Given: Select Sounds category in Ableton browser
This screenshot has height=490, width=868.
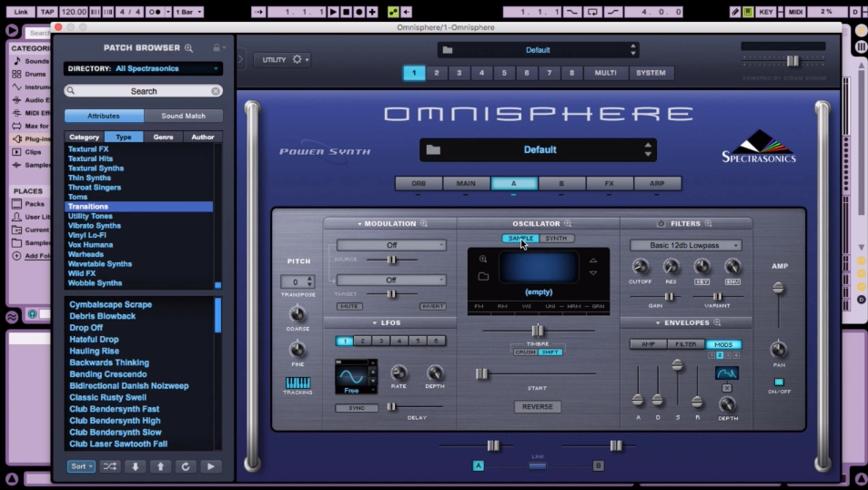Looking at the screenshot, I should [36, 61].
